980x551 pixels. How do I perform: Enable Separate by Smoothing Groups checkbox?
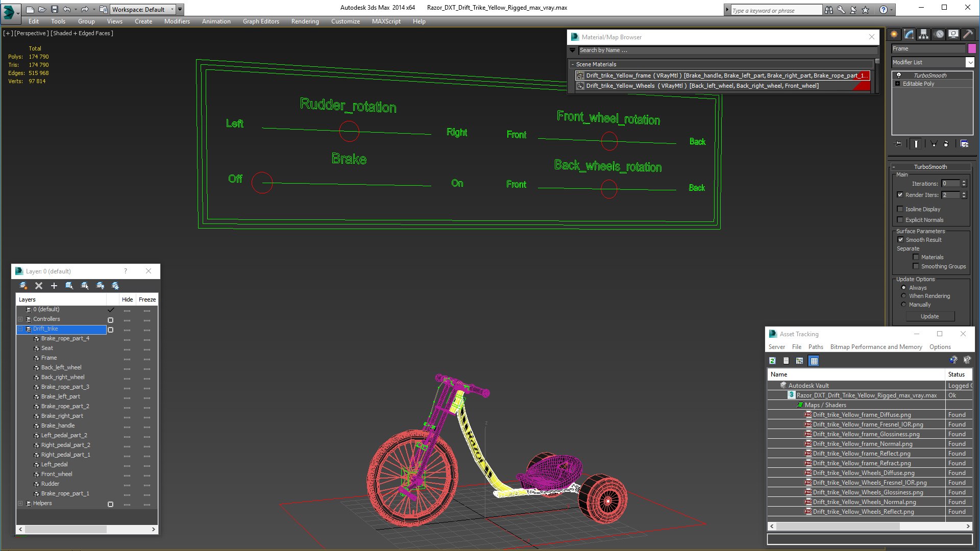click(916, 266)
